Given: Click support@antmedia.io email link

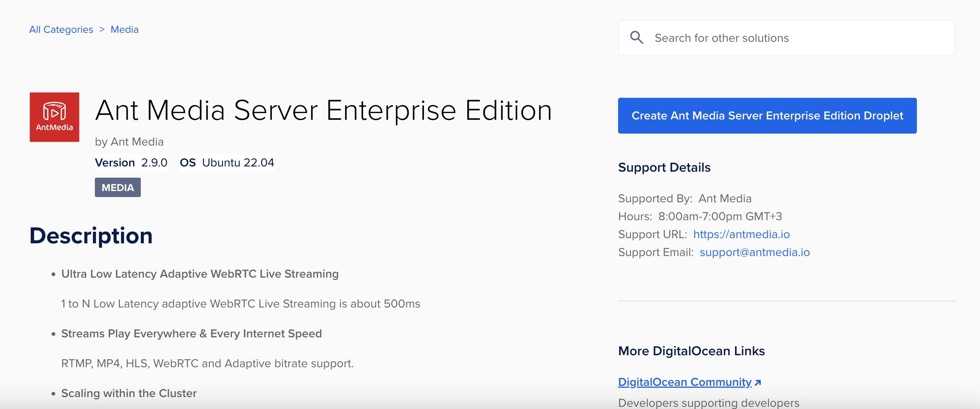Looking at the screenshot, I should (x=754, y=252).
